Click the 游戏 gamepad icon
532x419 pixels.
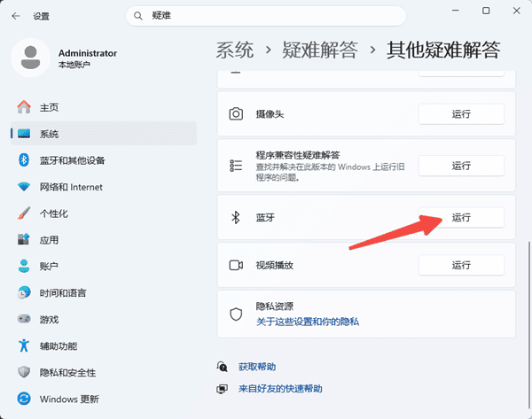click(x=24, y=319)
